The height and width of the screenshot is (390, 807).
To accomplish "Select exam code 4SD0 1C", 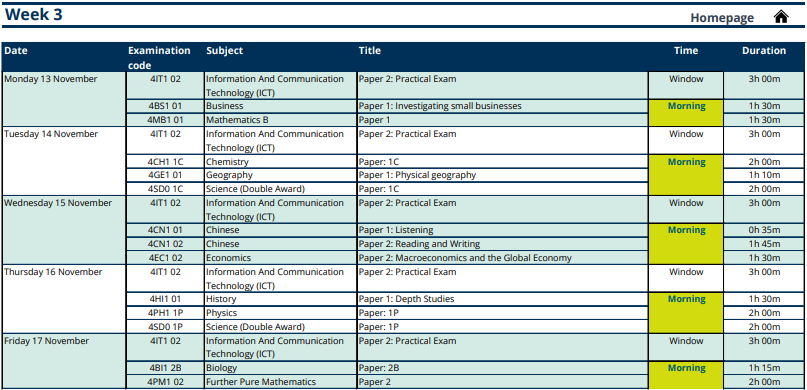I will pos(165,189).
